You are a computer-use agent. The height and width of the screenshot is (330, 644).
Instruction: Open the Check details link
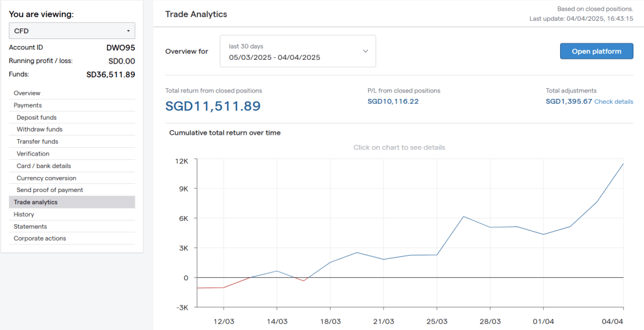pyautogui.click(x=613, y=102)
